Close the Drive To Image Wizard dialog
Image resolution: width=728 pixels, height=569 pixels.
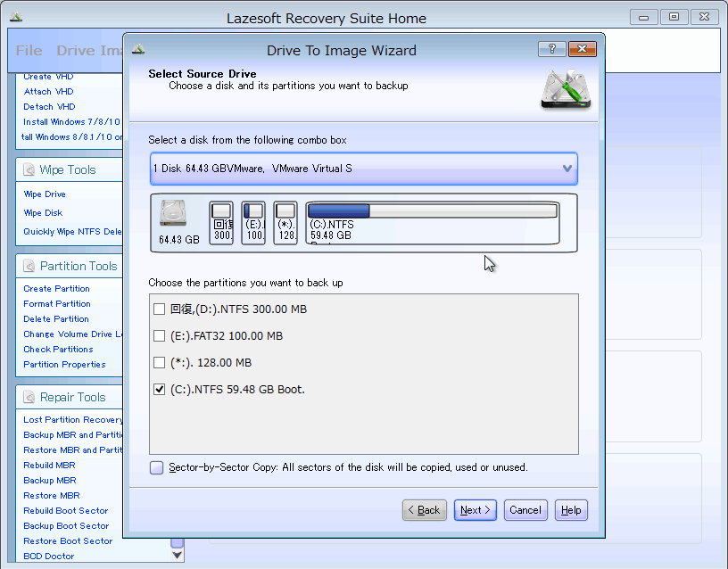click(x=583, y=49)
